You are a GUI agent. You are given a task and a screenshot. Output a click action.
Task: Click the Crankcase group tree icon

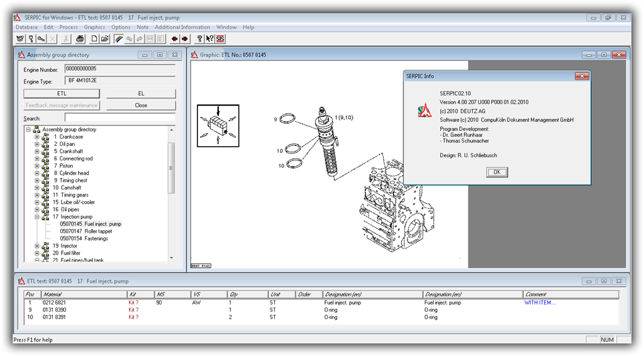[x=45, y=136]
